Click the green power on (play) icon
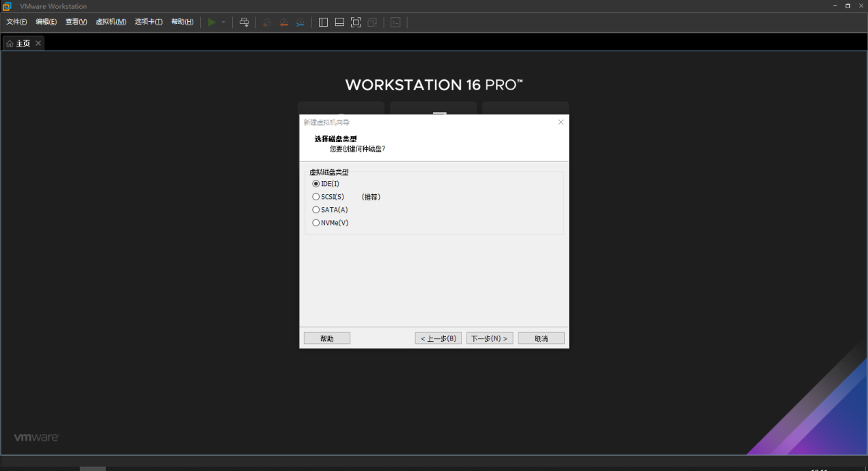The height and width of the screenshot is (471, 868). point(212,22)
